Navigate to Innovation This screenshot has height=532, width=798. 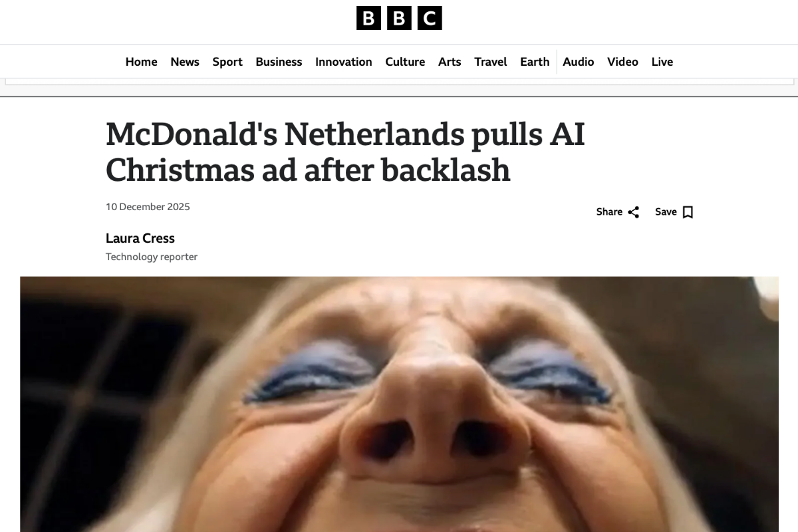[344, 62]
